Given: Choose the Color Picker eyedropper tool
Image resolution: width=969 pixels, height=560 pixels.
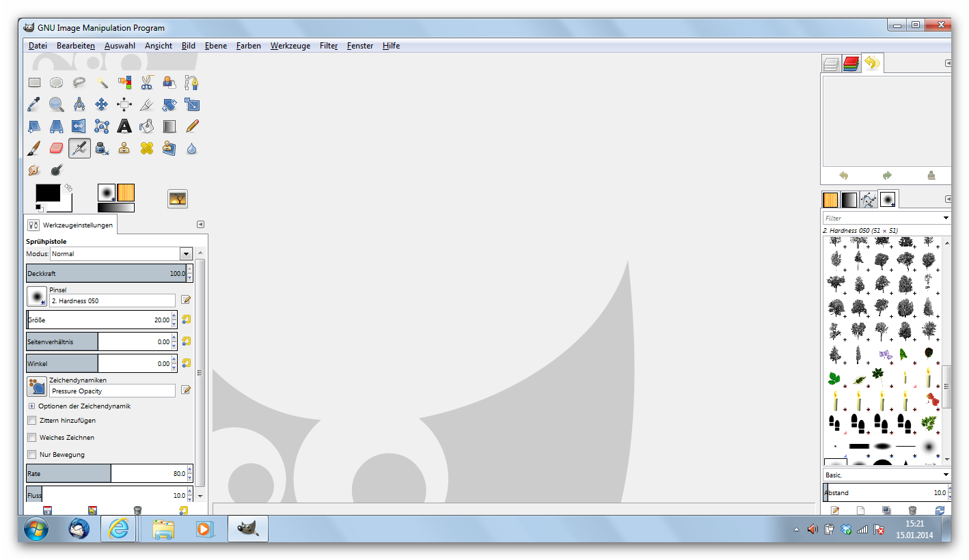Looking at the screenshot, I should 34,104.
